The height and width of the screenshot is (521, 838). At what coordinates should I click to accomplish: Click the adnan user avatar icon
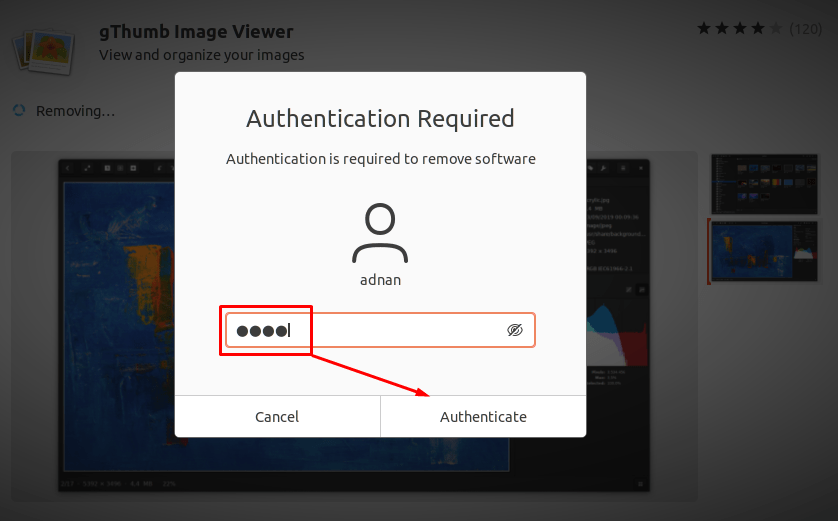pos(380,233)
